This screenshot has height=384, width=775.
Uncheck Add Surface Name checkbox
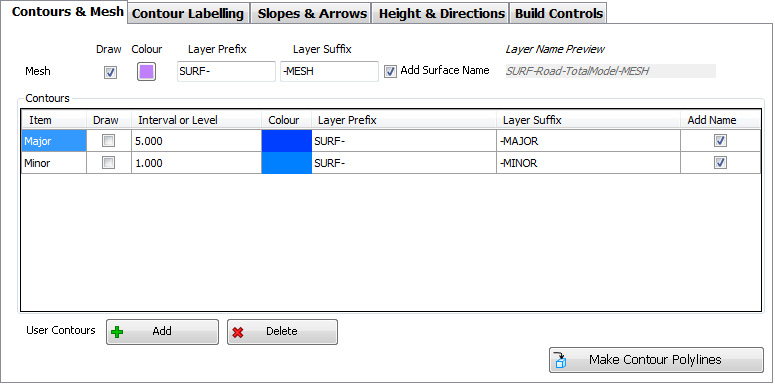(390, 72)
